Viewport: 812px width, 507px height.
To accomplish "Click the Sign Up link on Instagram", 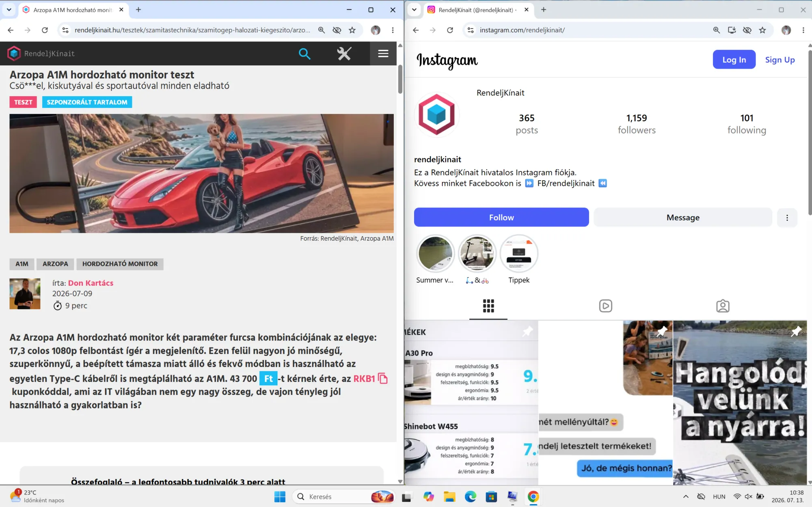I will pyautogui.click(x=780, y=60).
